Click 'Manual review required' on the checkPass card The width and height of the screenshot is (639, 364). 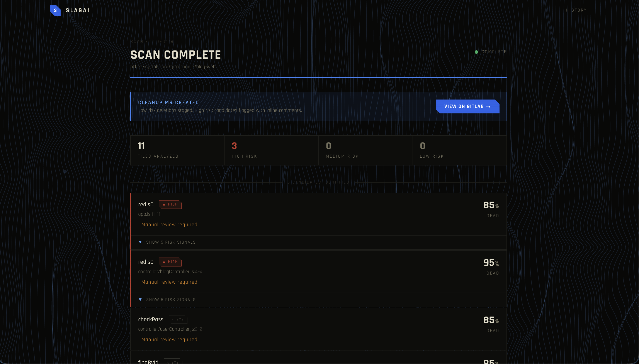(x=168, y=339)
